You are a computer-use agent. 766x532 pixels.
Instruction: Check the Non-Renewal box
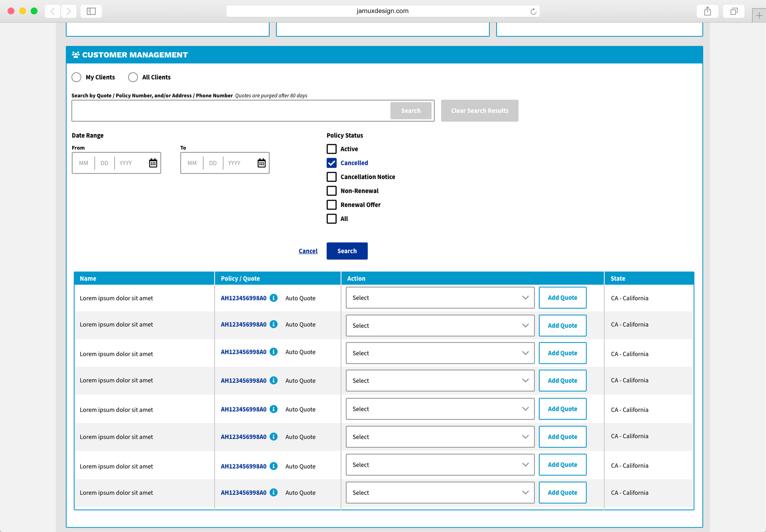pyautogui.click(x=332, y=191)
